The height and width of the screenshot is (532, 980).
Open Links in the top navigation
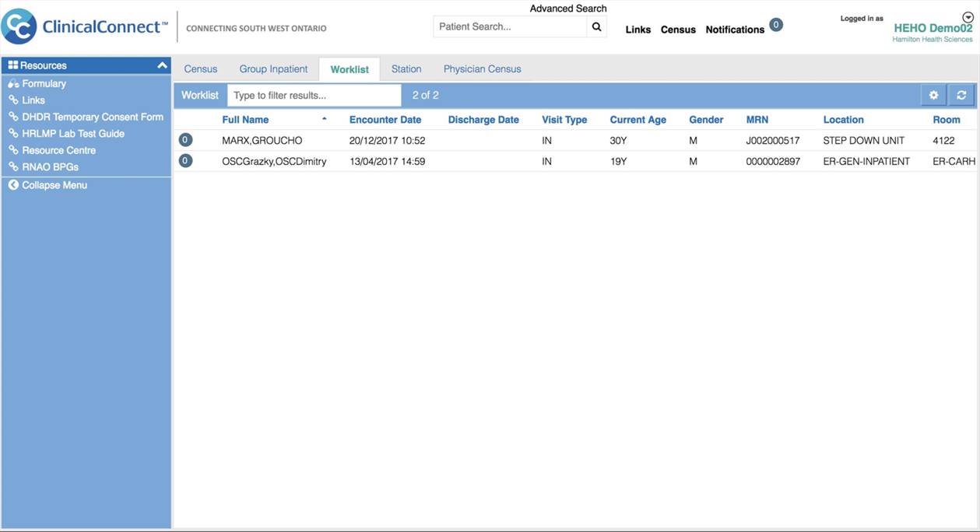638,30
